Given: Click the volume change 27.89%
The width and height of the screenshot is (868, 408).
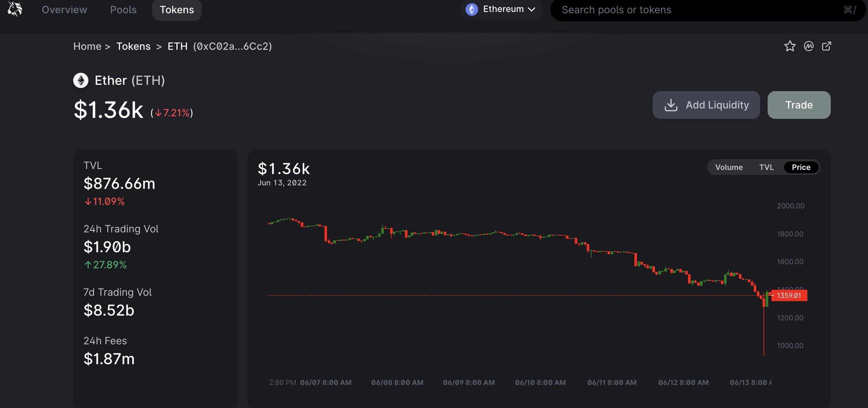Looking at the screenshot, I should point(105,265).
